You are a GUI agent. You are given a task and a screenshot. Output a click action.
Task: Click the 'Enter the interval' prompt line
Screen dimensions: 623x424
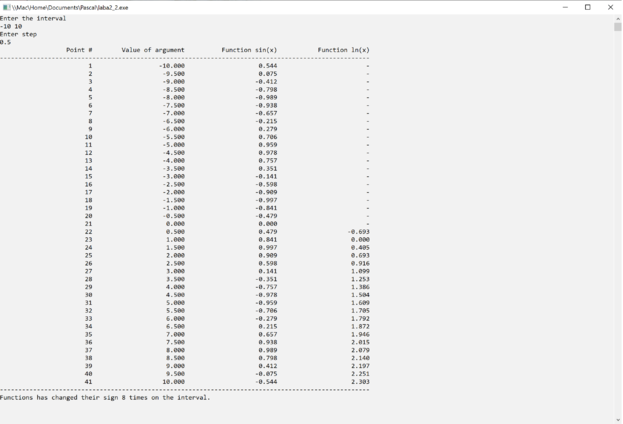33,18
